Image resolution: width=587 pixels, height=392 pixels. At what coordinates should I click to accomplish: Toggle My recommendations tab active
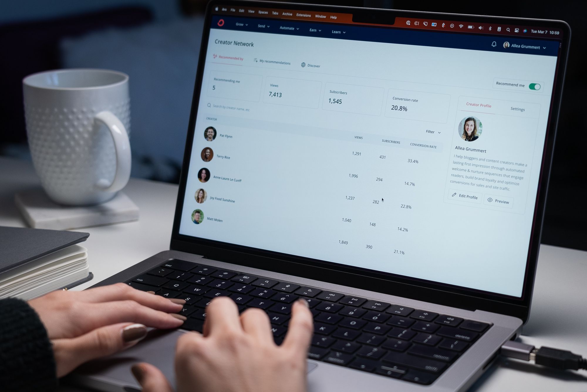271,63
